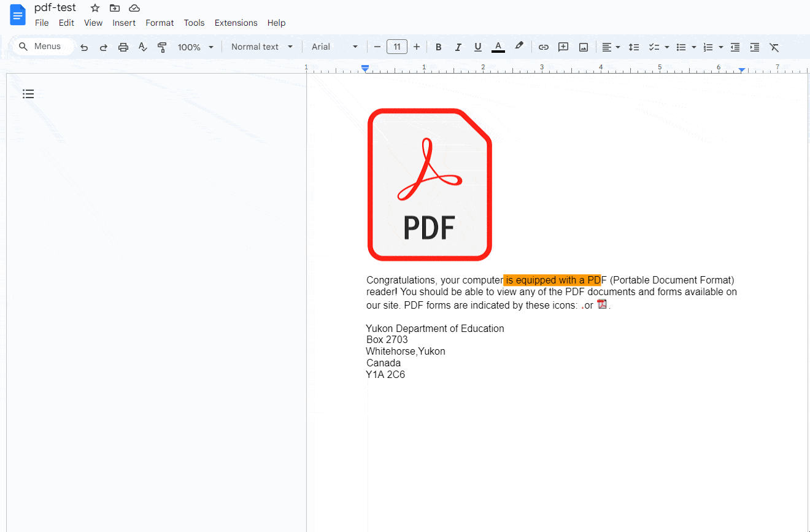Viewport: 810px width, 532px height.
Task: Open the File menu
Action: (42, 23)
